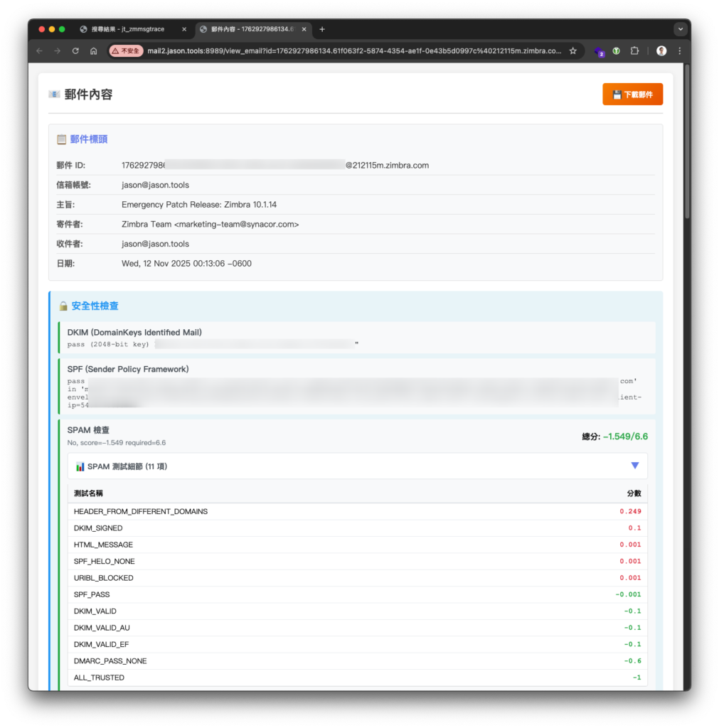Click the browser back arrow
This screenshot has height=728, width=719.
coord(40,51)
